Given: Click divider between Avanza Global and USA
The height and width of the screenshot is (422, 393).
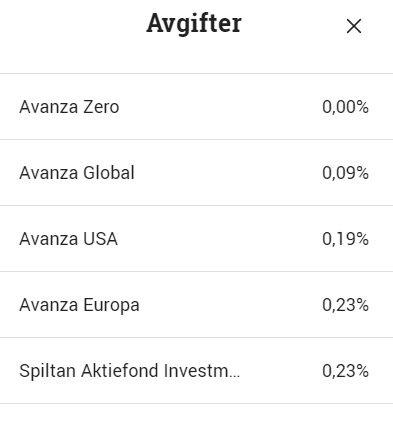Looking at the screenshot, I should pyautogui.click(x=196, y=205).
